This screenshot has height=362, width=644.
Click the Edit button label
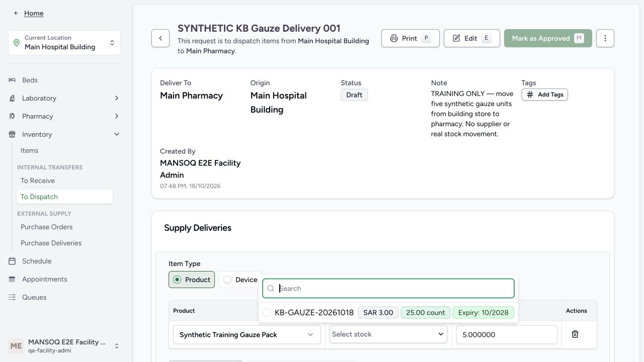click(x=471, y=38)
